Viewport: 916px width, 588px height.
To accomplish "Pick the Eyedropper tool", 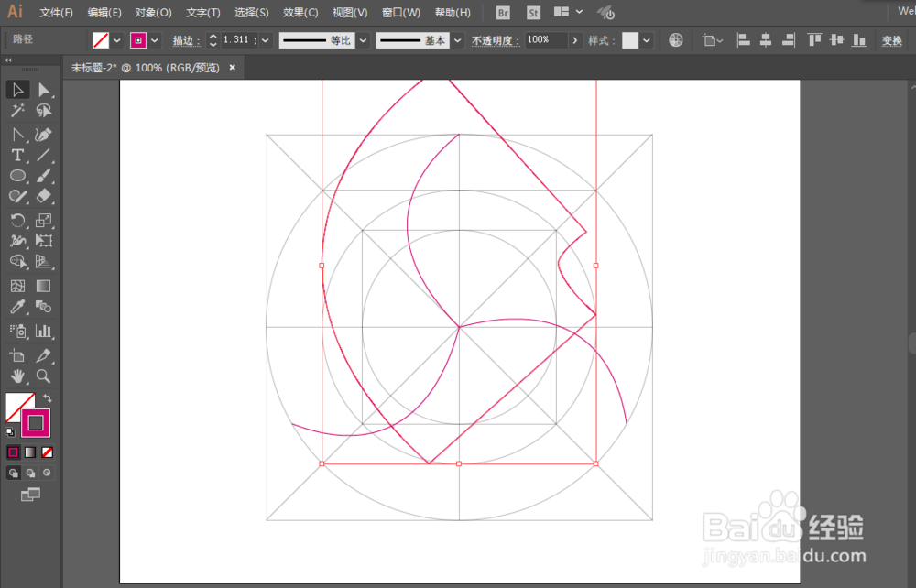I will pyautogui.click(x=17, y=306).
